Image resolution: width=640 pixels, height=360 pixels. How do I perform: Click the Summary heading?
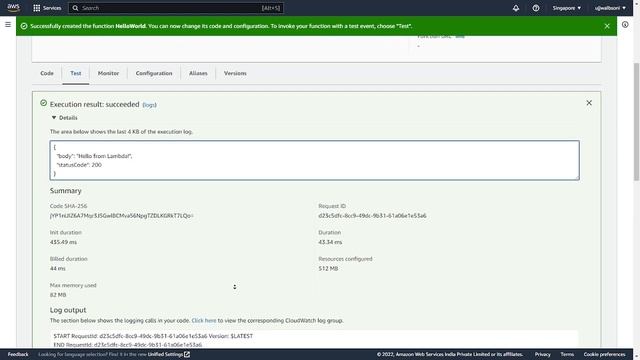(x=66, y=191)
